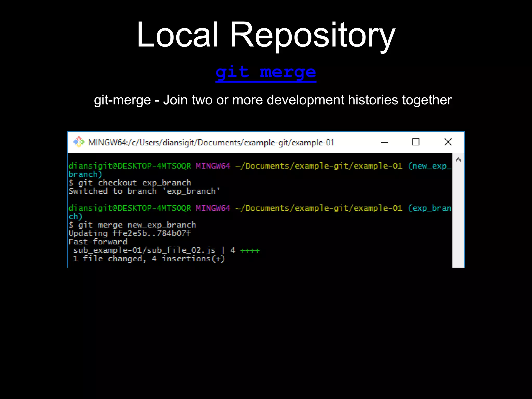Open the blue 'git merge' hyperlink
Screen dimensions: 532x399
tap(266, 72)
